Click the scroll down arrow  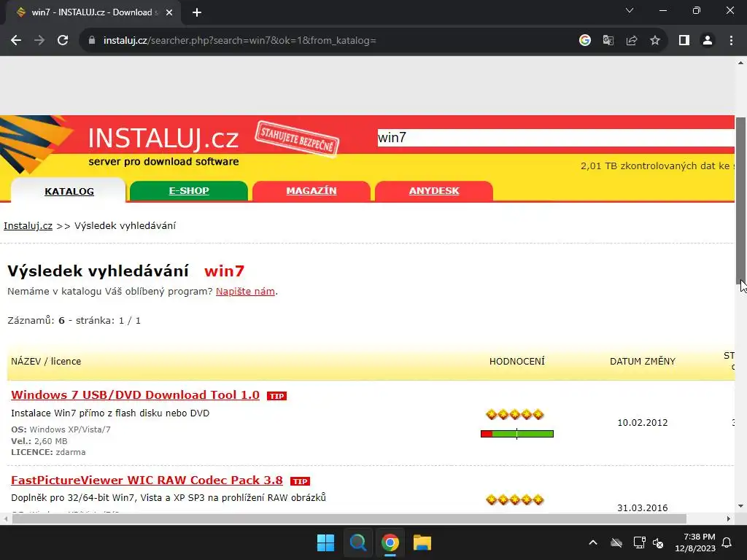[741, 506]
